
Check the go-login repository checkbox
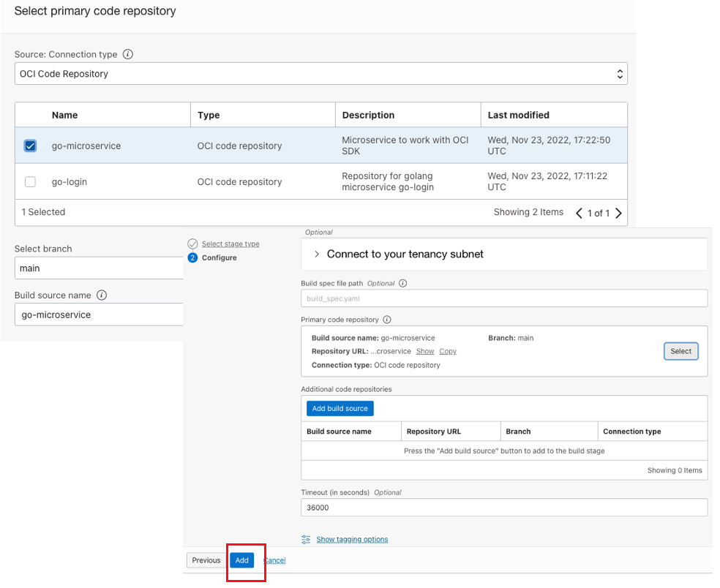tap(29, 182)
